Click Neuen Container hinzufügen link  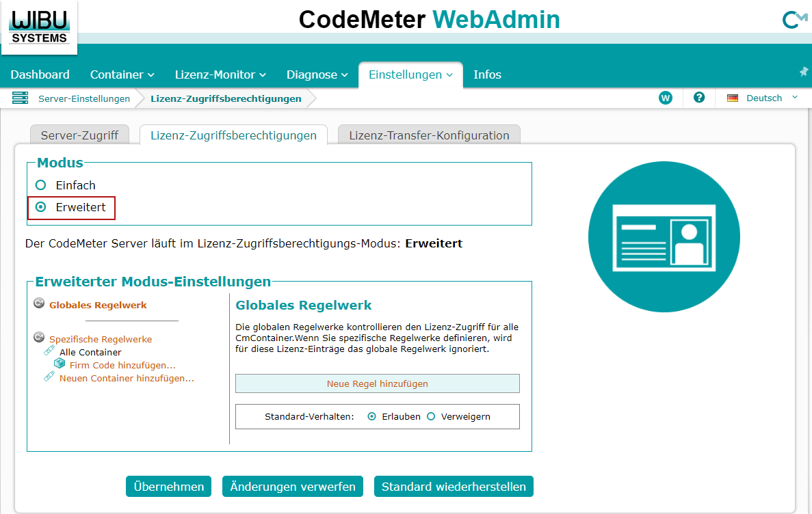pyautogui.click(x=127, y=378)
